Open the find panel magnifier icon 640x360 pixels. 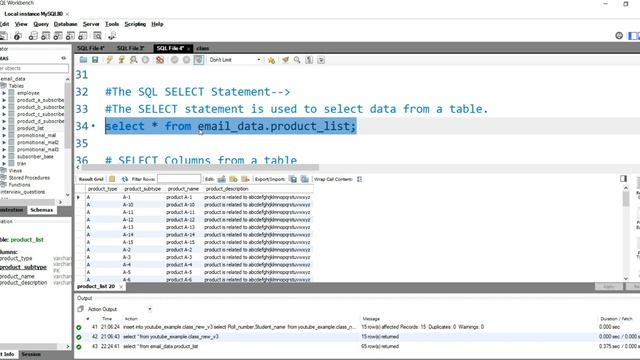[x=297, y=60]
